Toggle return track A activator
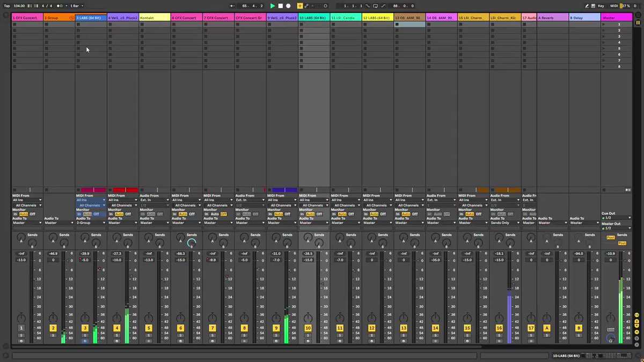This screenshot has height=362, width=644. [x=547, y=328]
